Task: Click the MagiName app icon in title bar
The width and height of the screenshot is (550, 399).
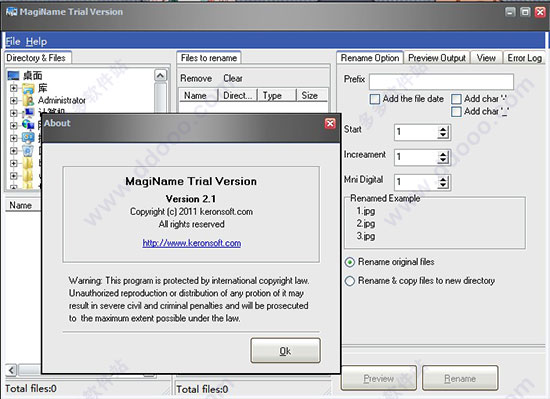Action: coord(11,12)
